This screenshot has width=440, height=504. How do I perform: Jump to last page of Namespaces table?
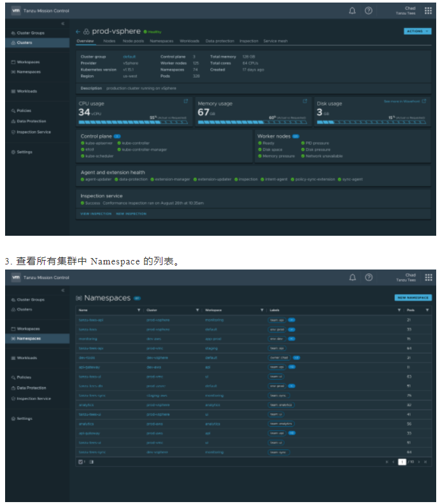[x=425, y=462]
